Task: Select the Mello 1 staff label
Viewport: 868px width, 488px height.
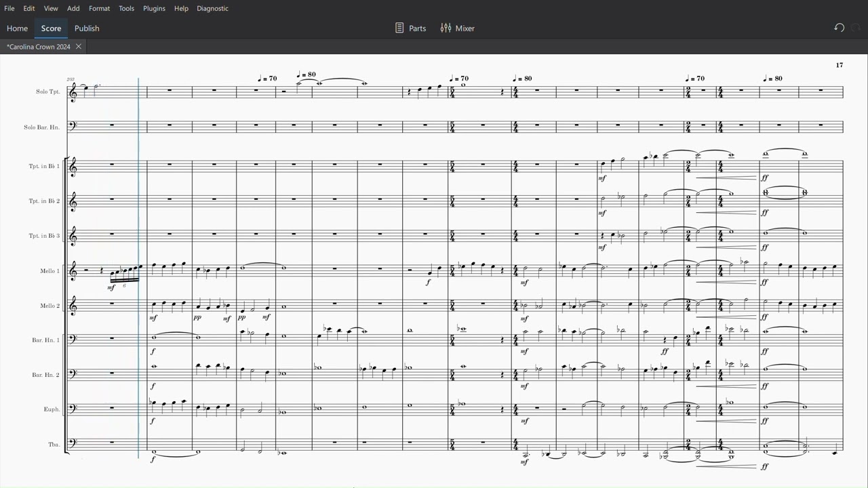Action: (x=50, y=271)
